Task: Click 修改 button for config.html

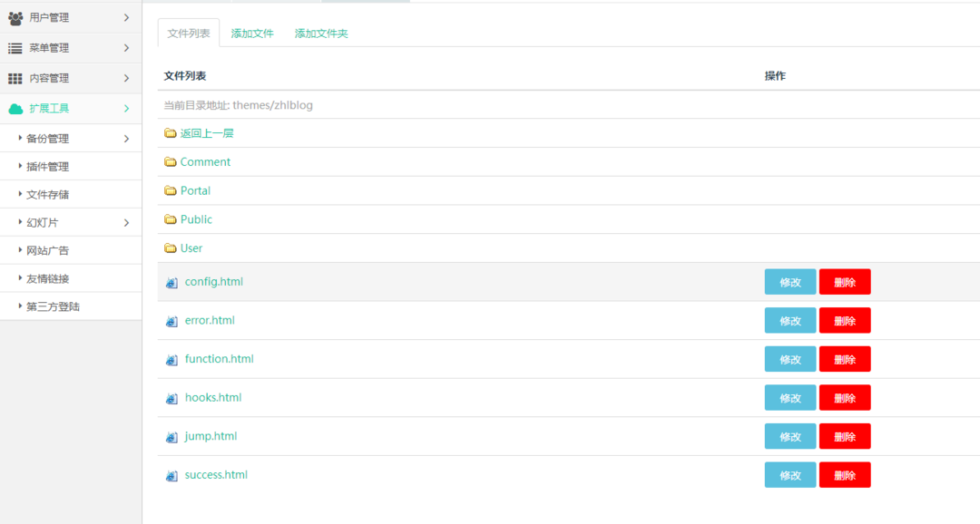Action: [790, 282]
